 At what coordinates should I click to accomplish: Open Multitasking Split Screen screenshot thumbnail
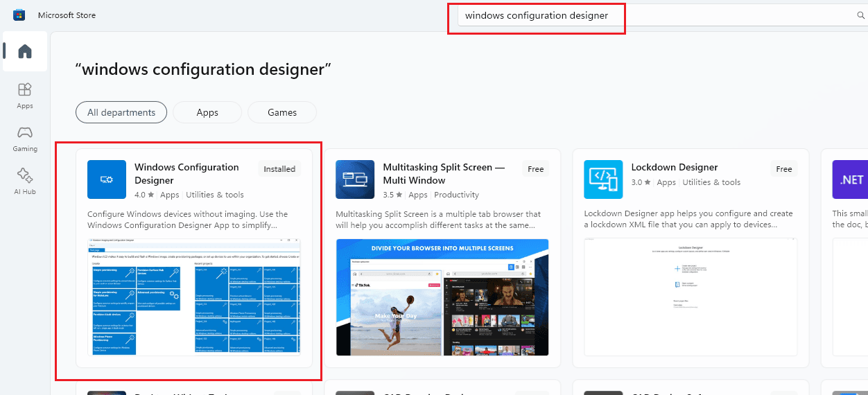[442, 297]
